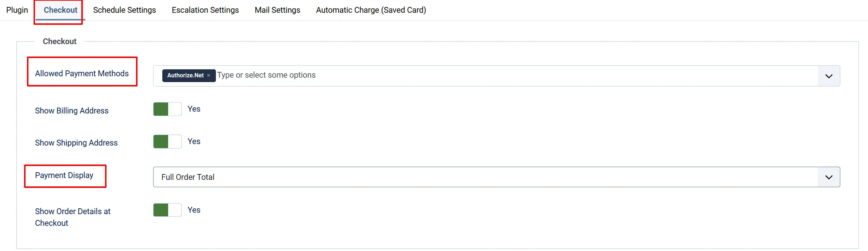Click the Show Order Details at Checkout label
Viewport: 868px width, 251px height.
73,217
